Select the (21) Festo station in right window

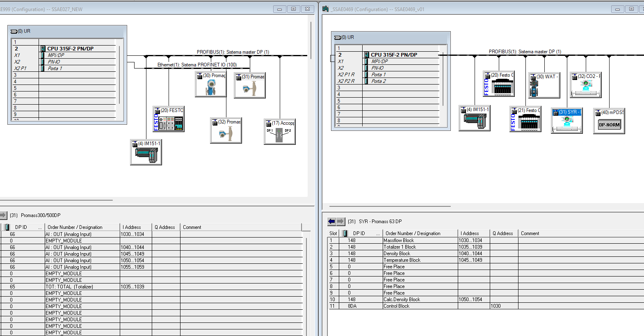[x=525, y=119]
